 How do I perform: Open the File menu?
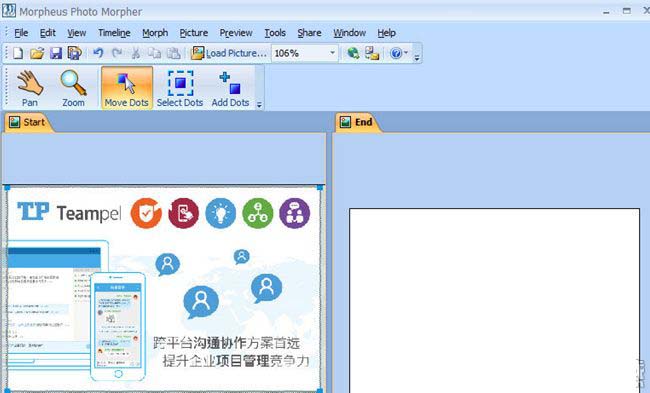(21, 33)
